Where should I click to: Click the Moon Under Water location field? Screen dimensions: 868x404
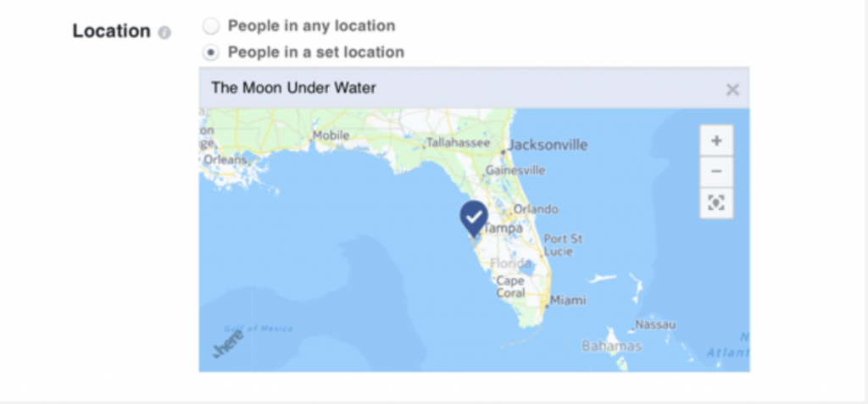[x=474, y=88]
